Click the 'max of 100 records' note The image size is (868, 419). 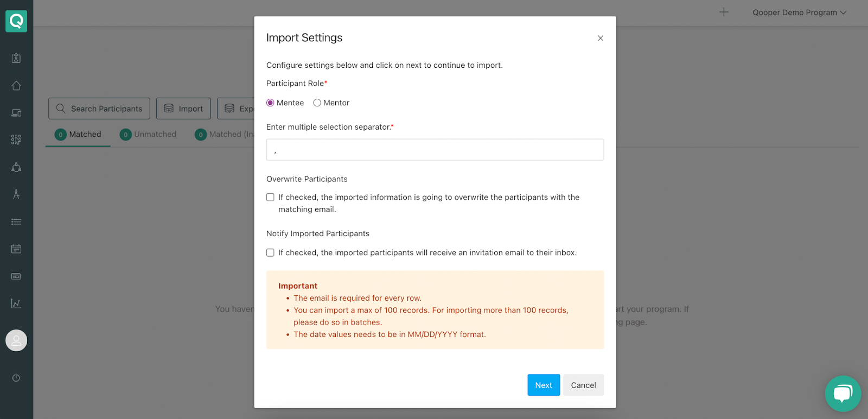[x=431, y=316]
